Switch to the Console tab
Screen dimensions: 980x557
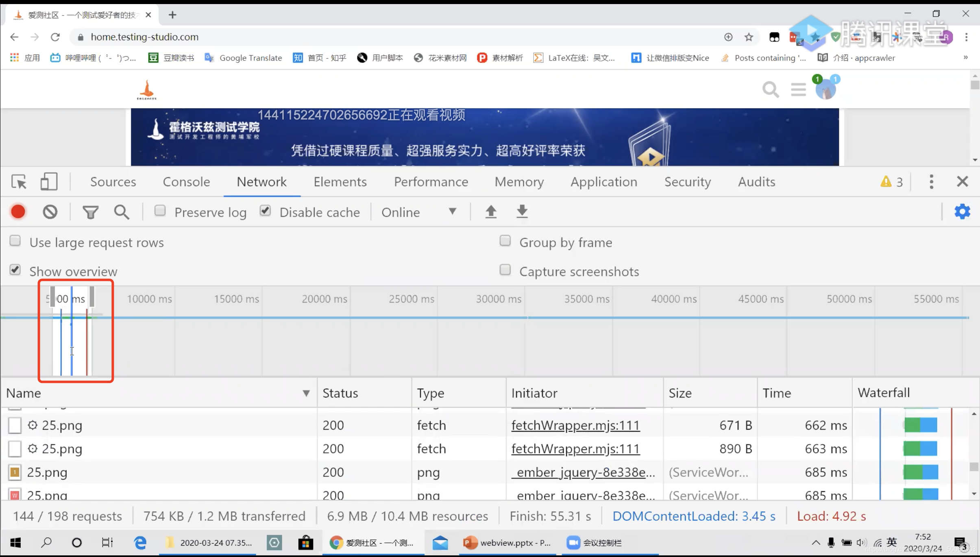[x=186, y=182]
